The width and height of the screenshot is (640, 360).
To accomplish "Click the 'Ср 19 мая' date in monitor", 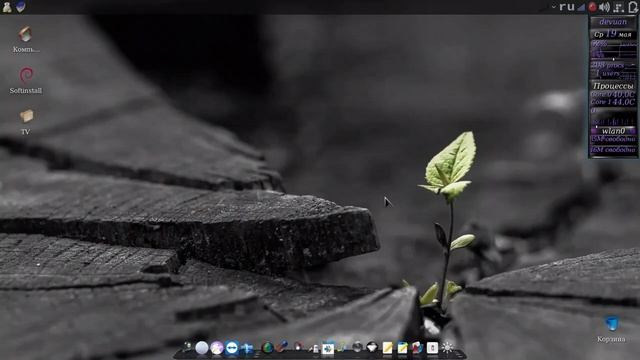I will (613, 34).
